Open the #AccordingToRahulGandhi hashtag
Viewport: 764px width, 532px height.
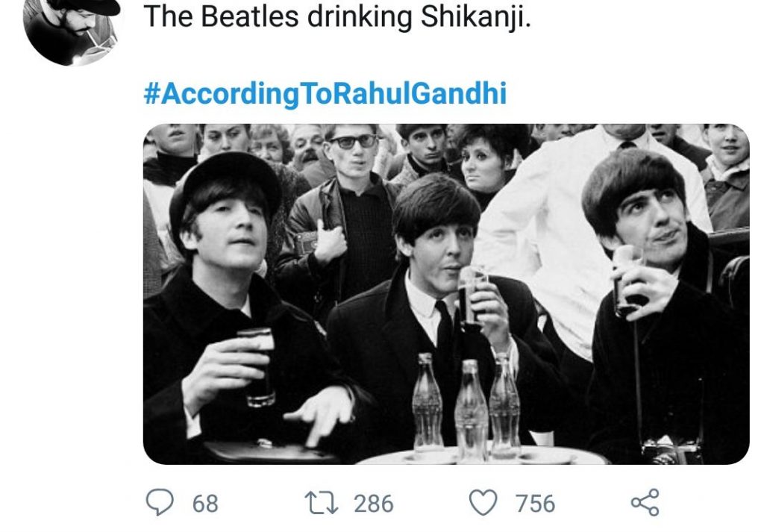click(325, 94)
